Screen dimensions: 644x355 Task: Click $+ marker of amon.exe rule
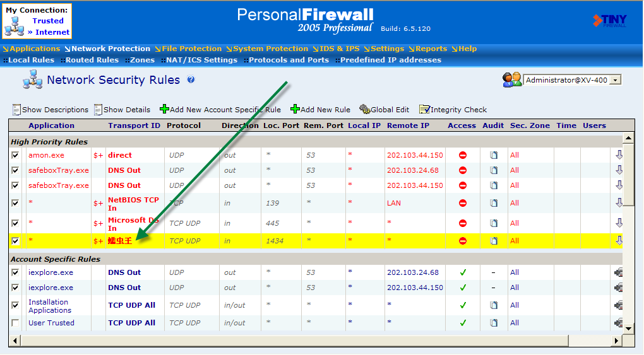click(98, 156)
